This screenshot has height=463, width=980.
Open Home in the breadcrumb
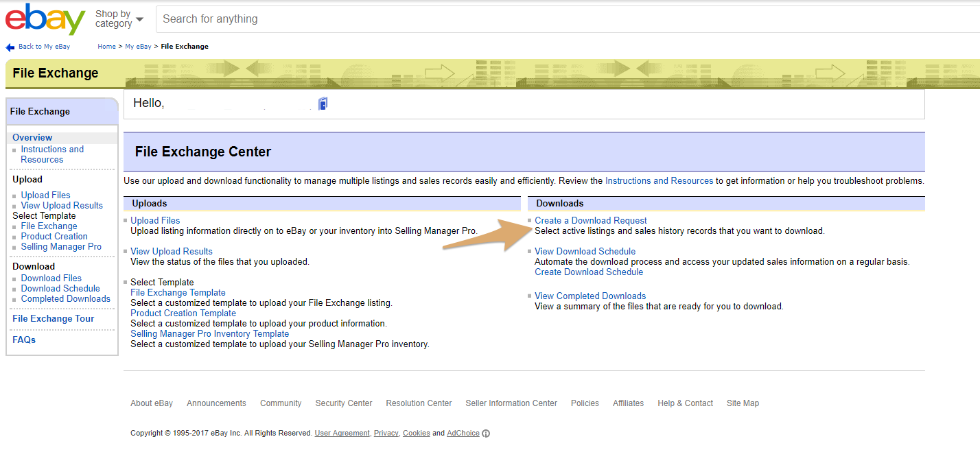(x=106, y=47)
